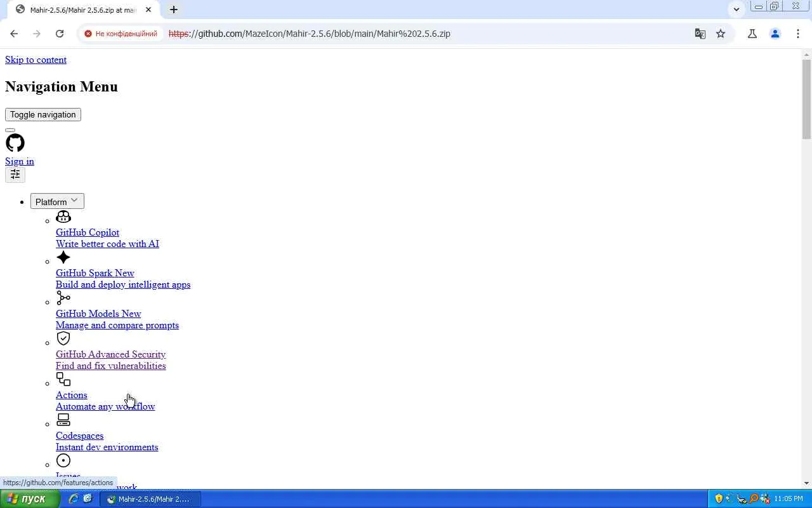
Task: Click the Safely Remove Hardware tray icon
Action: (742, 499)
